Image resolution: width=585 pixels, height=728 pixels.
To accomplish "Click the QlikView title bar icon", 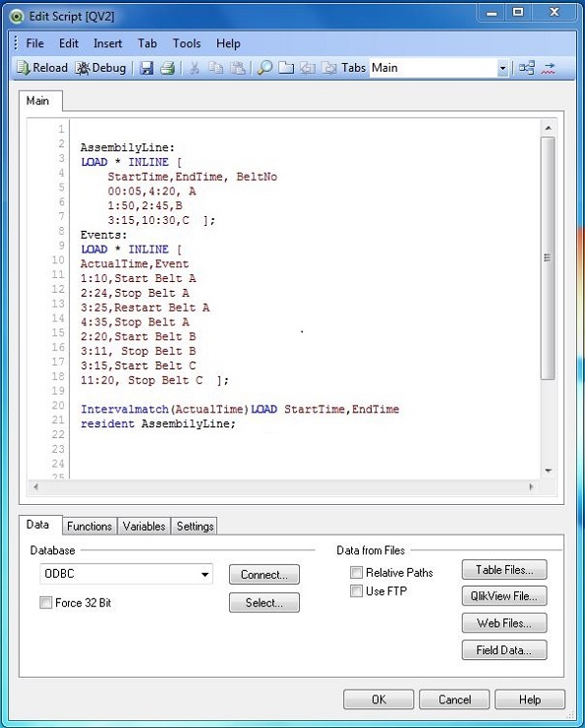I will tap(18, 17).
